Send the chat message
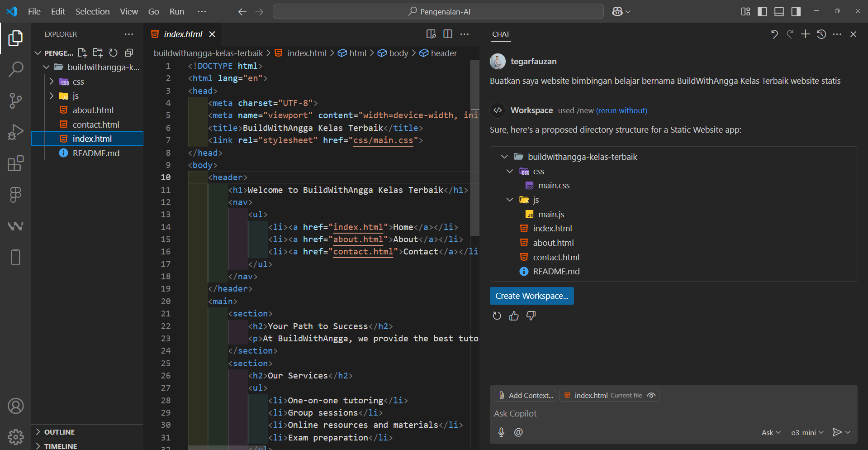The width and height of the screenshot is (868, 450). [837, 432]
